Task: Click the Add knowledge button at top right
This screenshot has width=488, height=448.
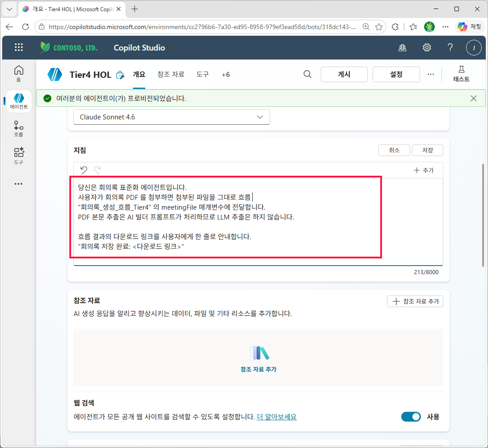Action: 415,301
